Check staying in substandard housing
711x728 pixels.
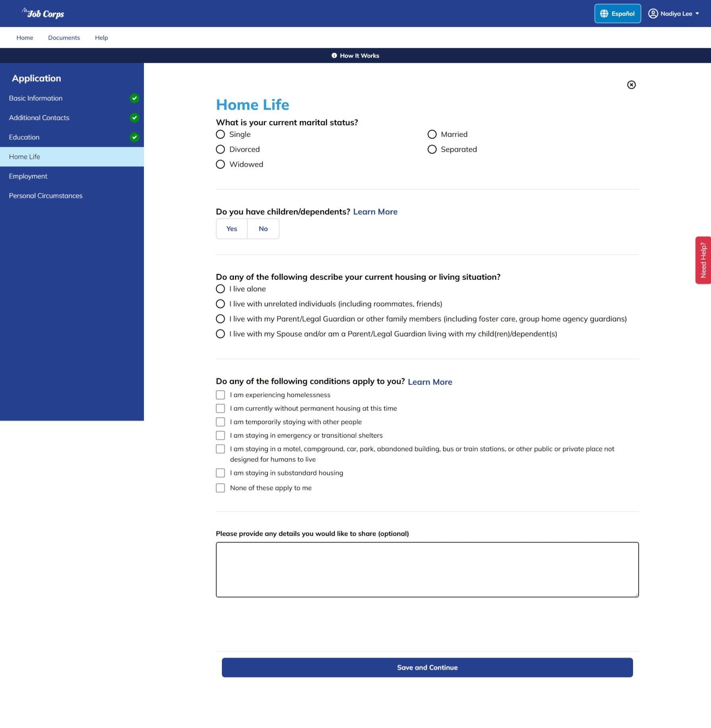click(x=220, y=473)
